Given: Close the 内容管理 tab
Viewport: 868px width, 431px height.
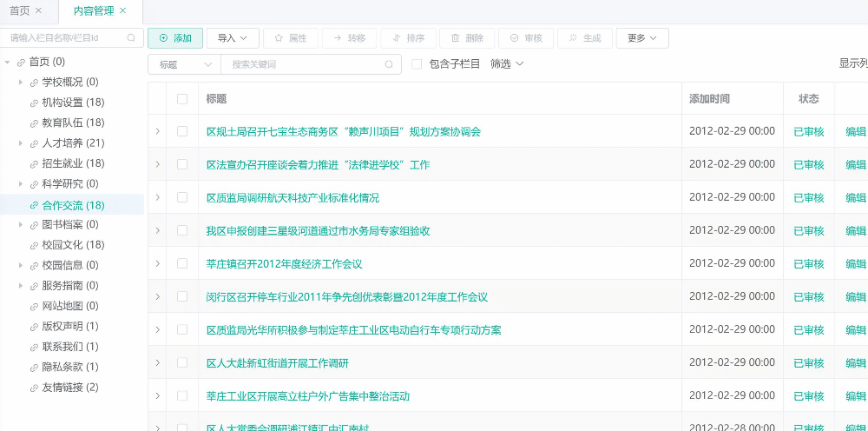Looking at the screenshot, I should (x=123, y=10).
